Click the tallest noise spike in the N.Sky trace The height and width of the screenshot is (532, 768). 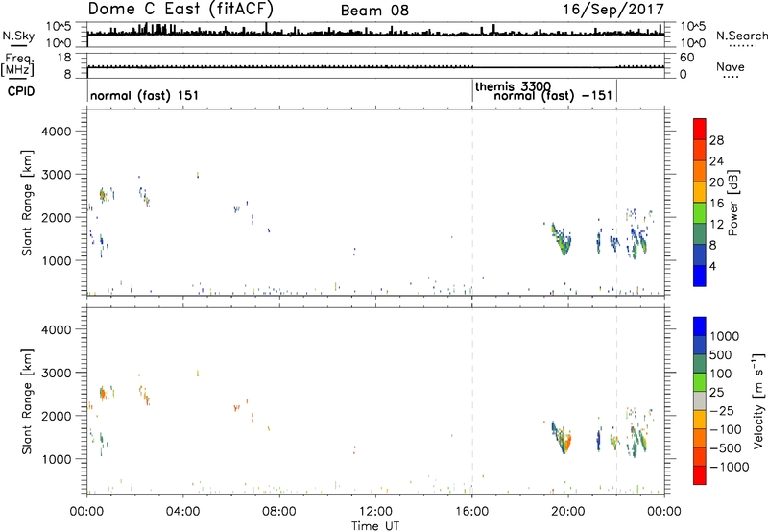coord(266,28)
